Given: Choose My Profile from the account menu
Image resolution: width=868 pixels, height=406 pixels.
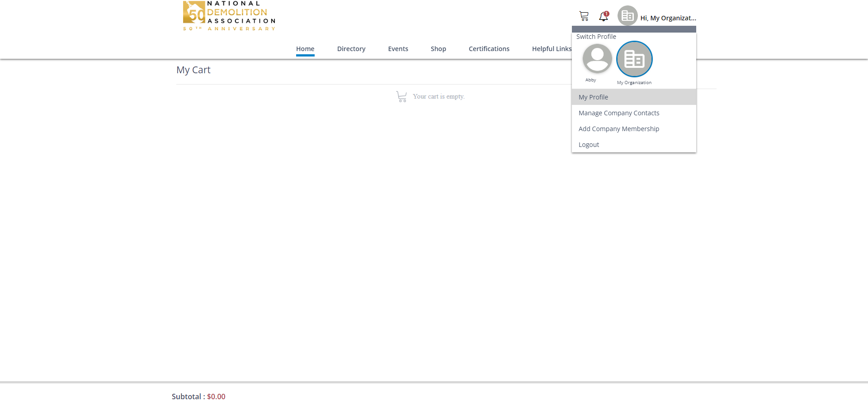Looking at the screenshot, I should pyautogui.click(x=593, y=97).
